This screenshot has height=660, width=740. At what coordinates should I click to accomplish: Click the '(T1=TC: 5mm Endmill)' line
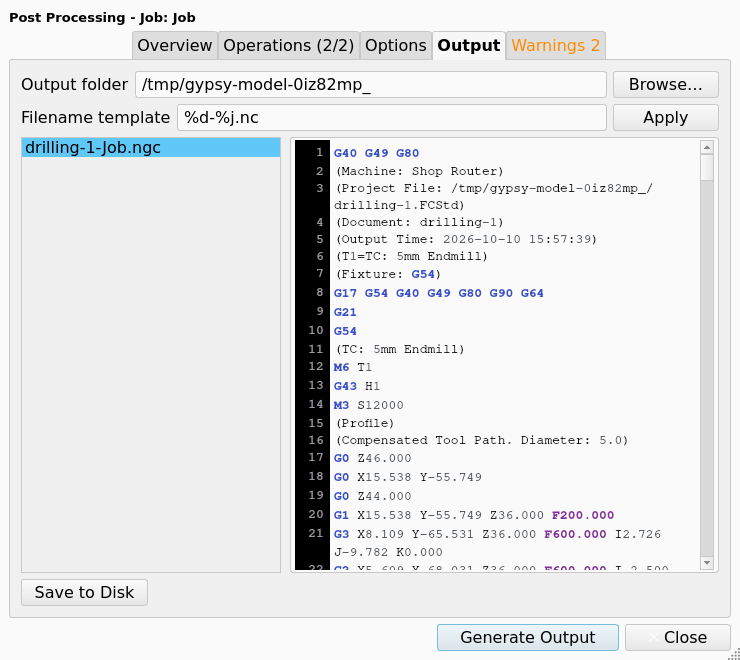tap(411, 256)
